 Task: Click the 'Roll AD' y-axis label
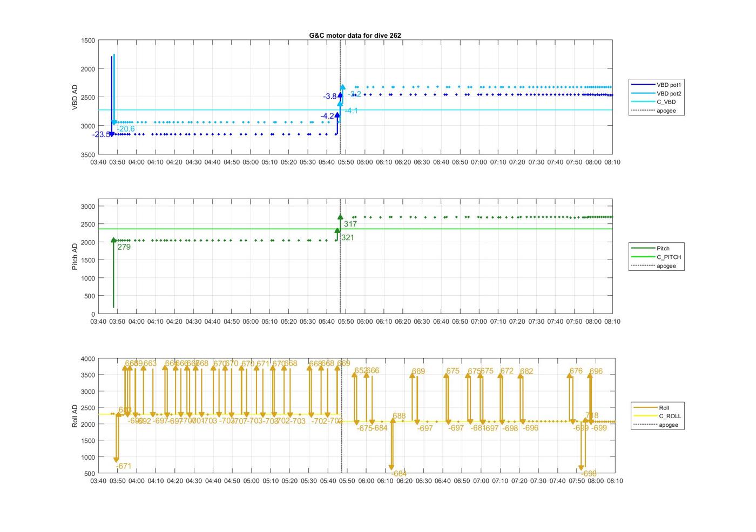[x=75, y=415]
